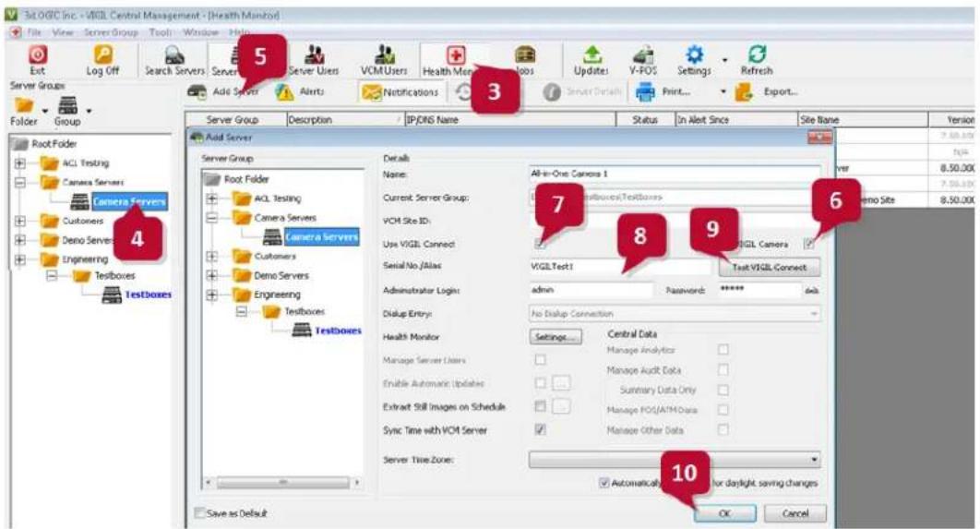
Task: Toggle Use VIGIL Connect checkbox
Action: point(540,243)
